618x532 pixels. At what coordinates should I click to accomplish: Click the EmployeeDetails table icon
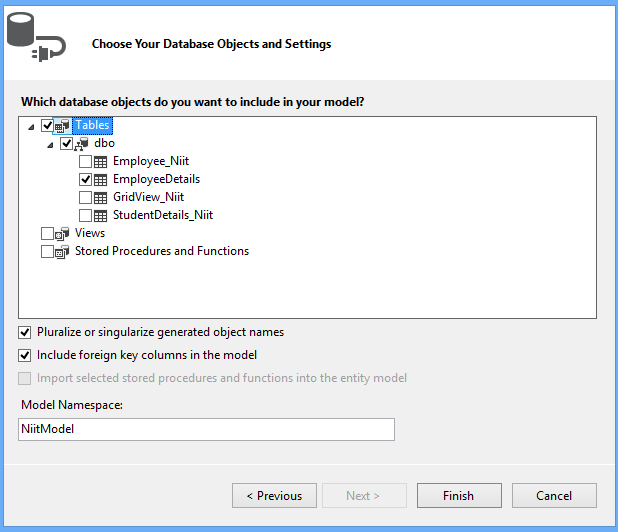click(101, 180)
